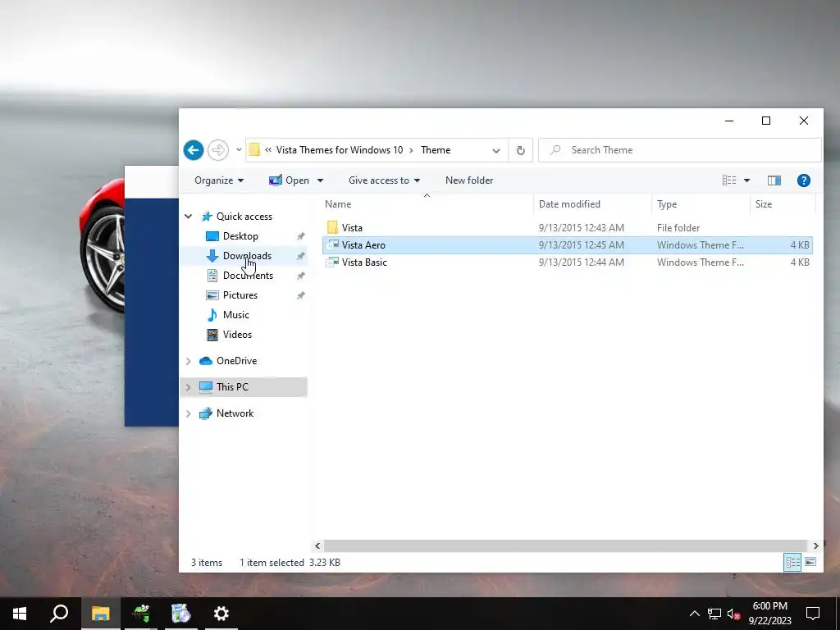Collapse the Quick access tree node
Viewport: 840px width, 630px height.
point(188,217)
